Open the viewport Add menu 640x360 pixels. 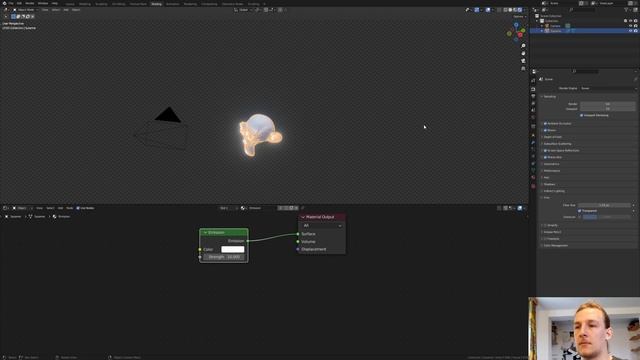[66, 10]
